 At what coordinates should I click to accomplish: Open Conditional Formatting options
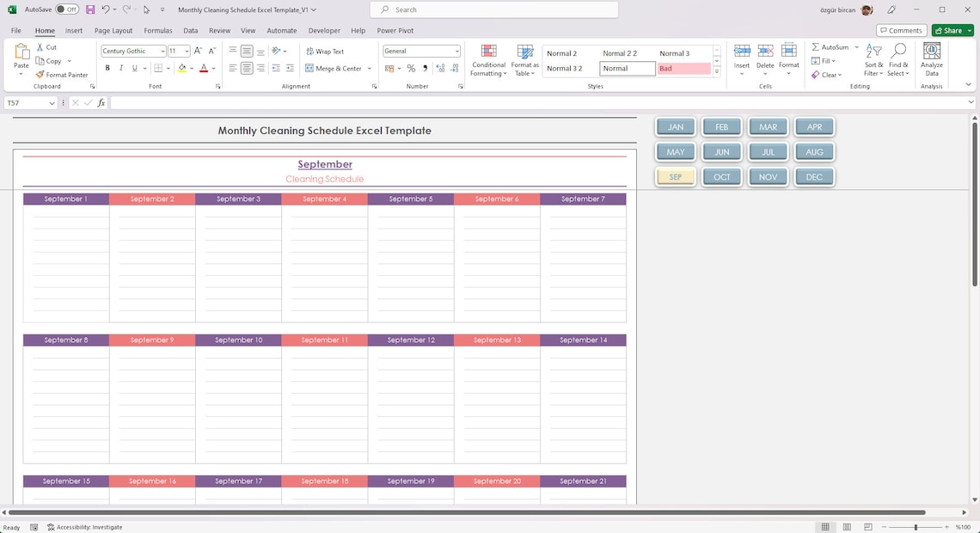[x=488, y=60]
